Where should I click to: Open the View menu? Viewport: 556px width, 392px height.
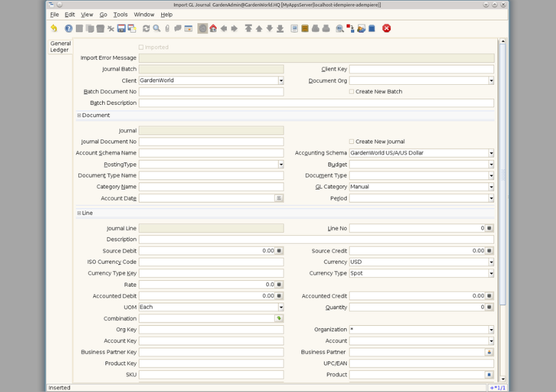87,15
